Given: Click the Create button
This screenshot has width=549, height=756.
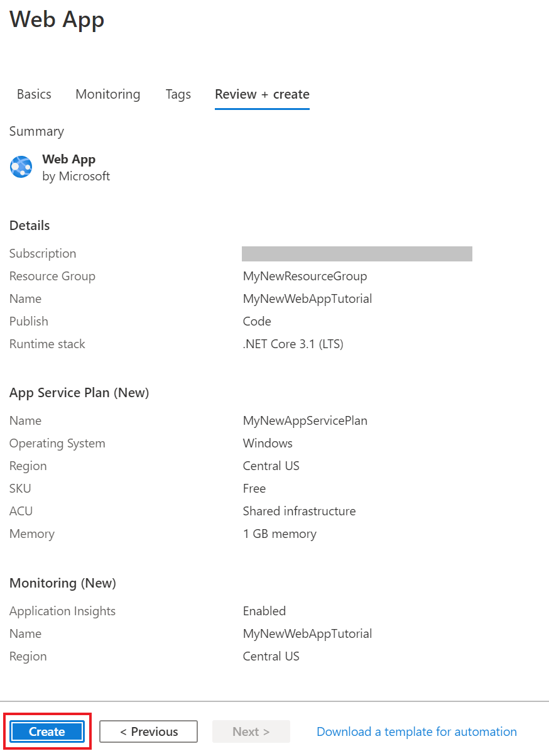Looking at the screenshot, I should (x=46, y=731).
